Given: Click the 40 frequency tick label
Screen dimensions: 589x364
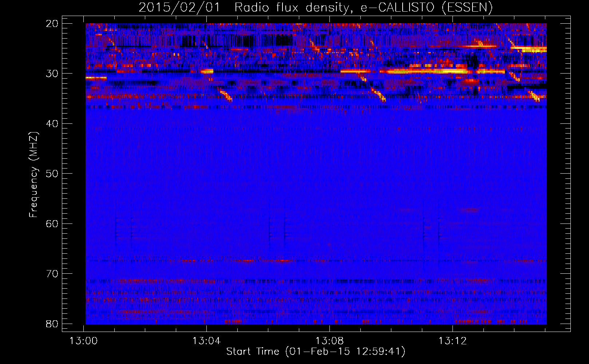Looking at the screenshot, I should (x=52, y=124).
